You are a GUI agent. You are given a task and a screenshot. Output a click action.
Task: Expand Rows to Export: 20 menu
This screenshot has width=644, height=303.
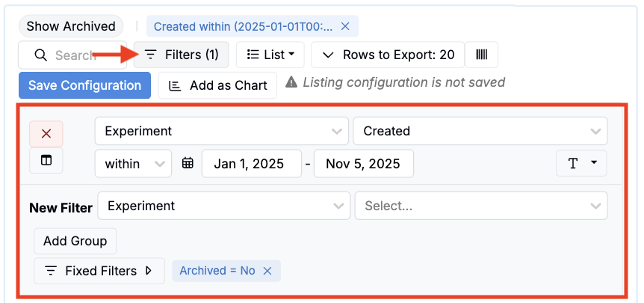coord(388,55)
